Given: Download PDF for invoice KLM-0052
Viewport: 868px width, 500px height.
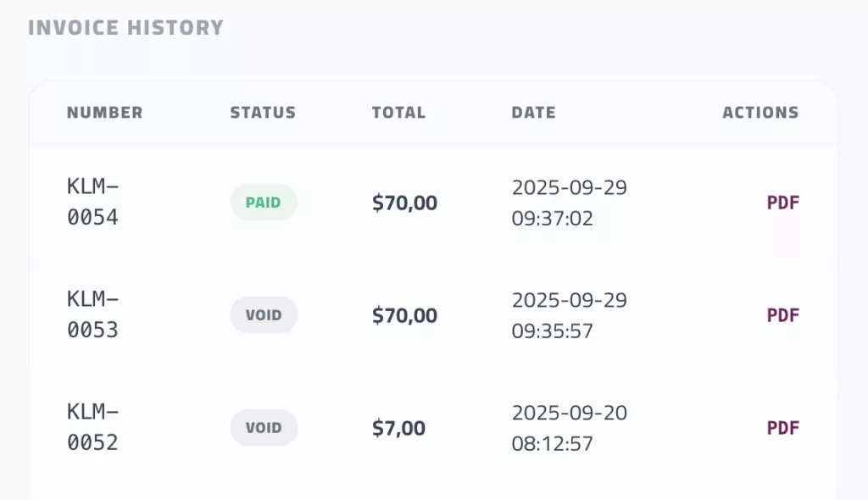Looking at the screenshot, I should (782, 427).
